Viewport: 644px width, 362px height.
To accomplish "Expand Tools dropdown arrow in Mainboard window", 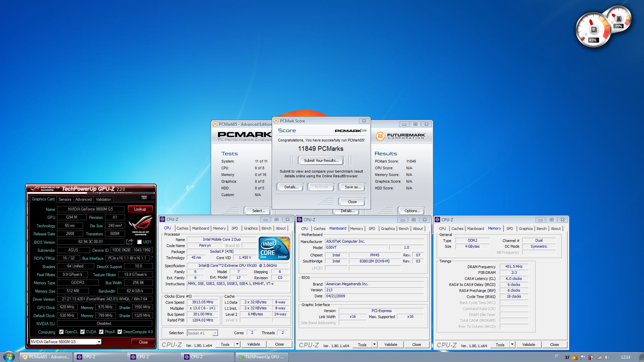I will pyautogui.click(x=374, y=344).
